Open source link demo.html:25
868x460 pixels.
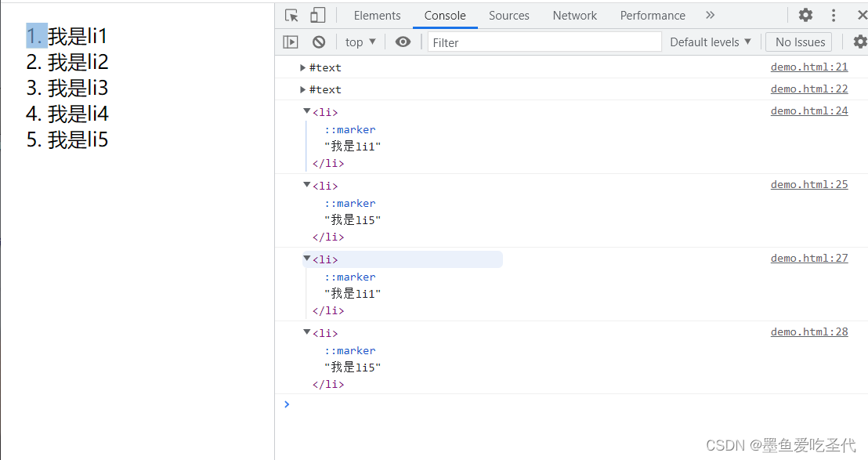coord(808,185)
